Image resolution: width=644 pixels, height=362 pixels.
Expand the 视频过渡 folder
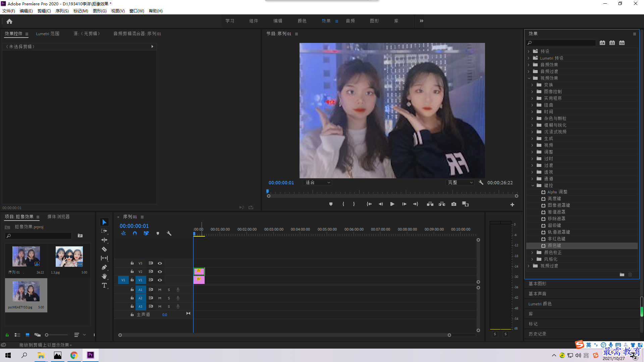529,266
